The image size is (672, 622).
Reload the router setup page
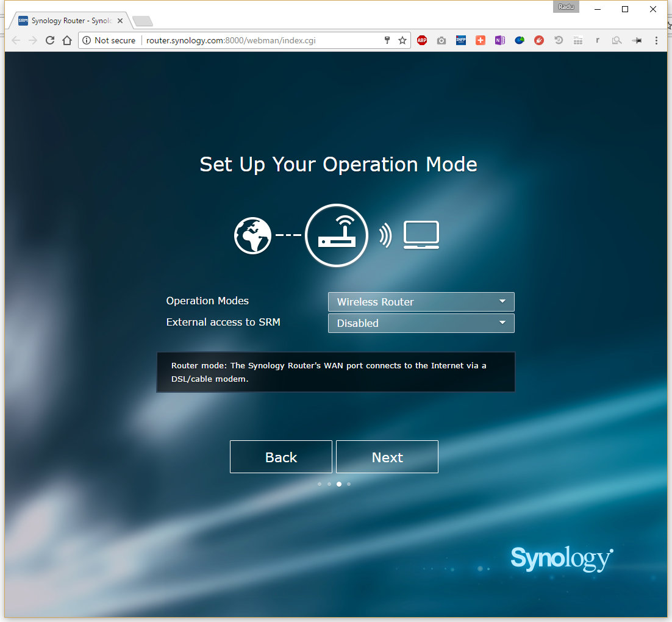click(x=50, y=40)
